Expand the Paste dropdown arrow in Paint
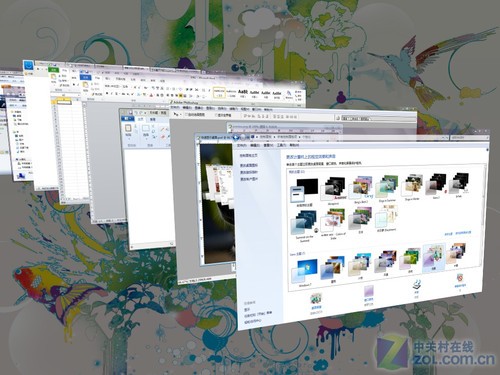Viewport: 500px width, 375px height. (x=128, y=139)
